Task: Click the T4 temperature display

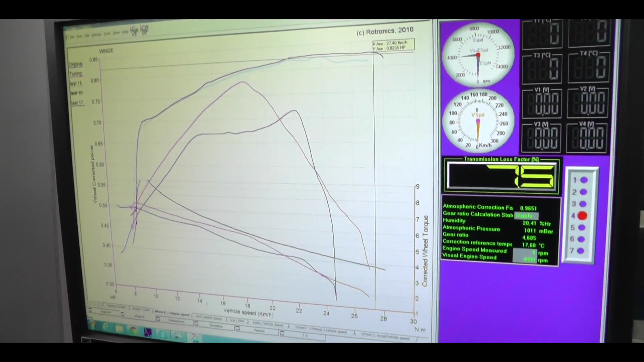Action: 589,66
